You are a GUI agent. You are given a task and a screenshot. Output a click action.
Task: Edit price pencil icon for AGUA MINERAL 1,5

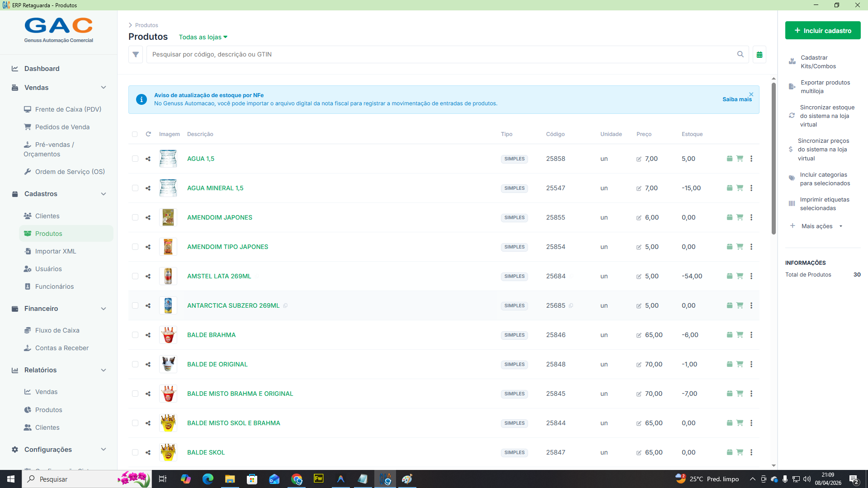pos(639,188)
